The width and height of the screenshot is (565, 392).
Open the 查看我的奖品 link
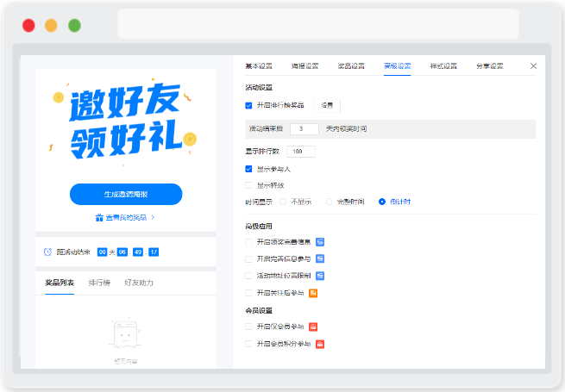(126, 218)
